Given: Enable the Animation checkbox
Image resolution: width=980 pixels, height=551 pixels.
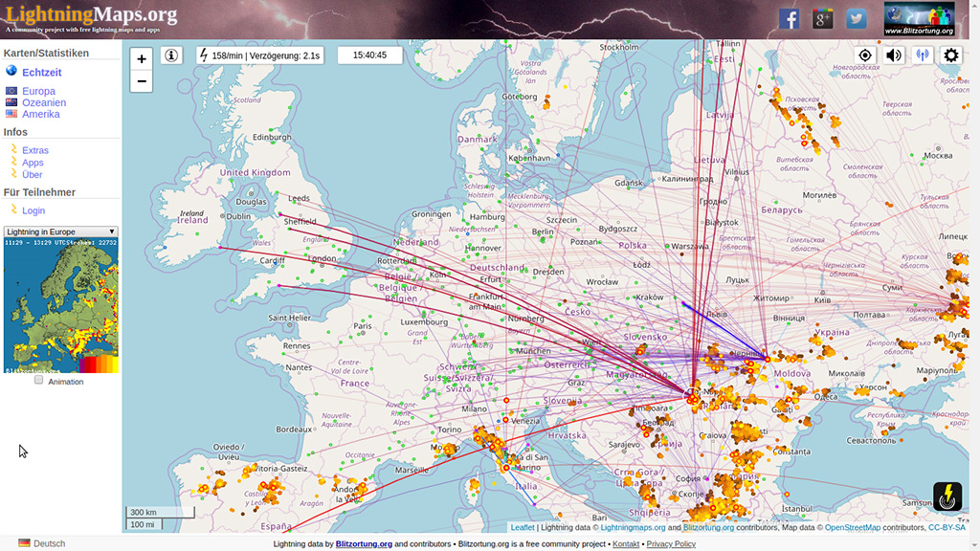Looking at the screenshot, I should (39, 380).
